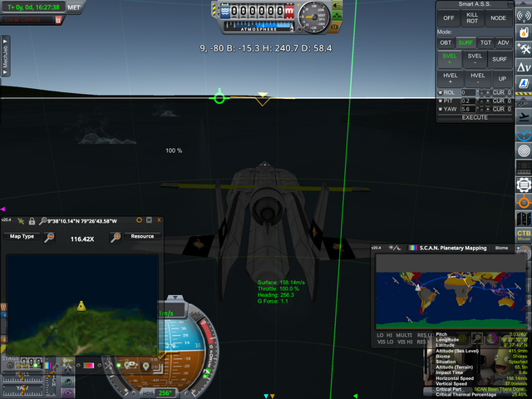Screen dimensions: 532x399
Task: Click the grid overlay icon in S.C.A.N. window
Action: 462,338
